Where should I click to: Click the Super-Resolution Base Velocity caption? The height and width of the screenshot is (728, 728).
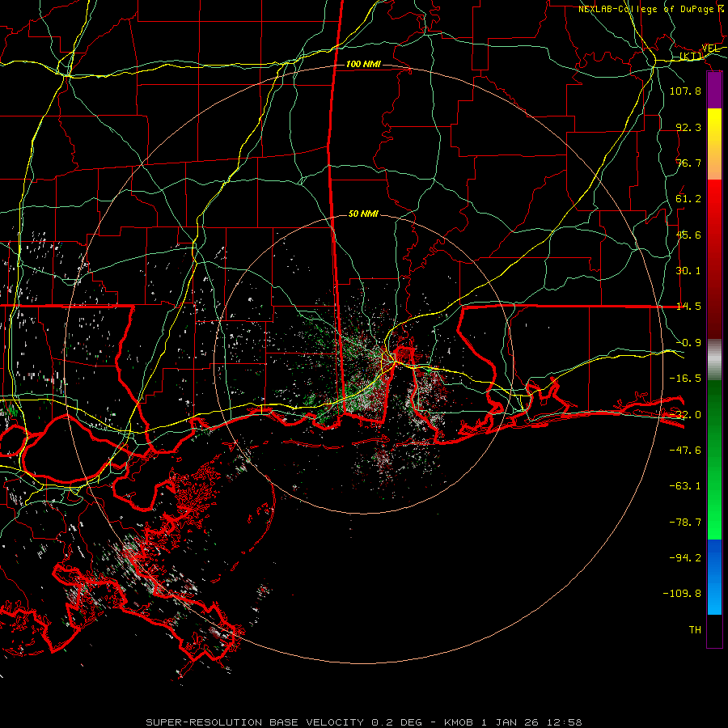[x=363, y=722]
